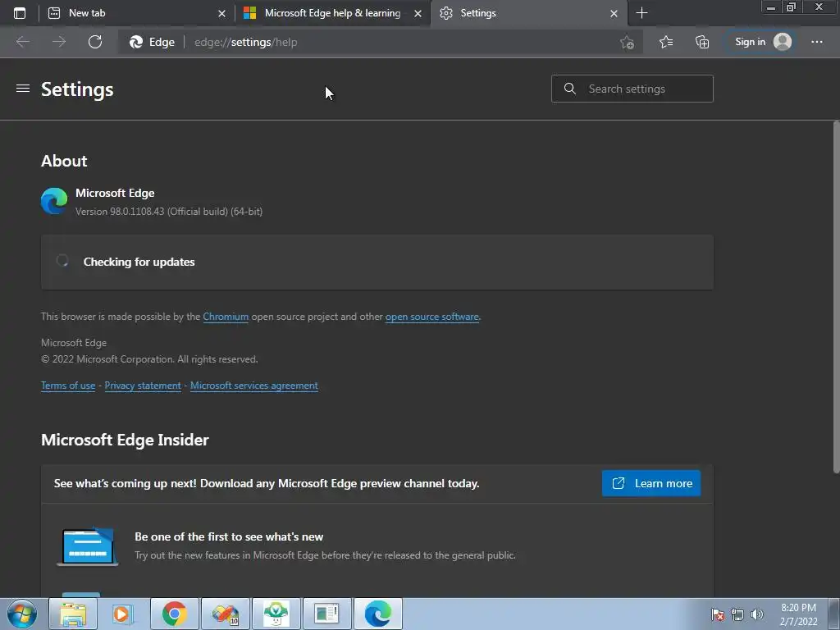Click the Version 98.0.1108.43 text
This screenshot has height=630, width=840.
169,212
